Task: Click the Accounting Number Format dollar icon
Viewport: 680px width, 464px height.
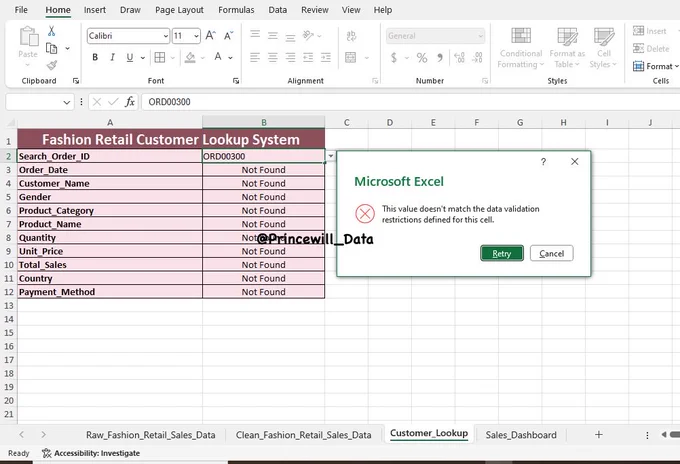Action: 394,57
